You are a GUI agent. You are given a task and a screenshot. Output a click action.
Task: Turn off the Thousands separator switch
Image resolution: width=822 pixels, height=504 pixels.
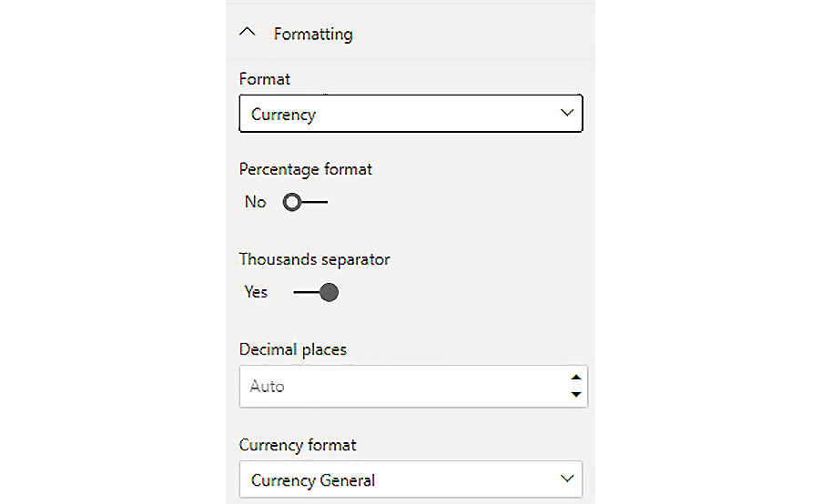(x=315, y=292)
